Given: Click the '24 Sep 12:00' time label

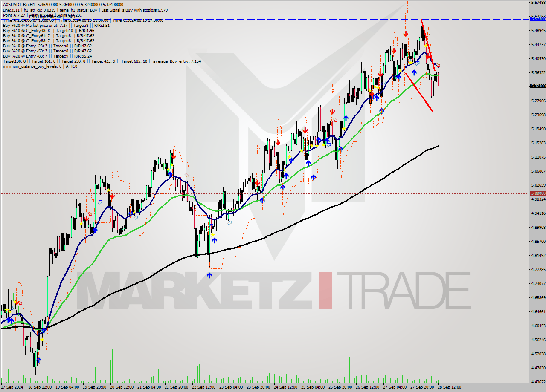Looking at the screenshot, I should tap(286, 387).
